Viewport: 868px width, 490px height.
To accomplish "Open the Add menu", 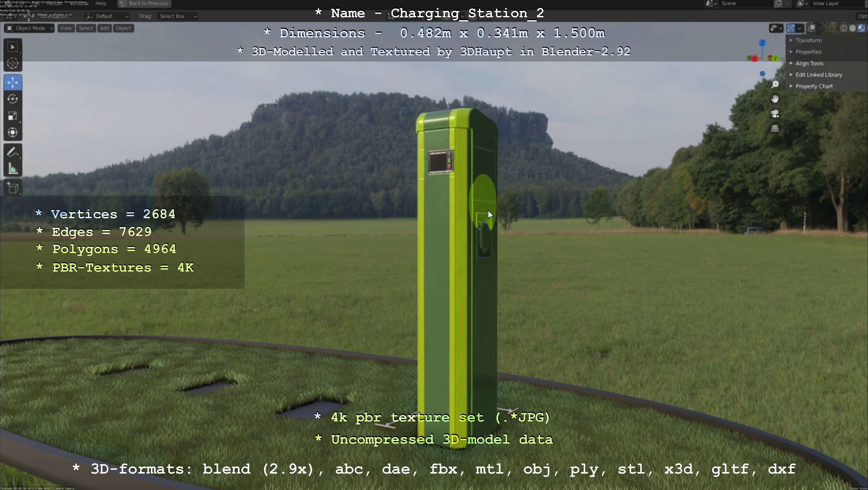I will [x=104, y=28].
